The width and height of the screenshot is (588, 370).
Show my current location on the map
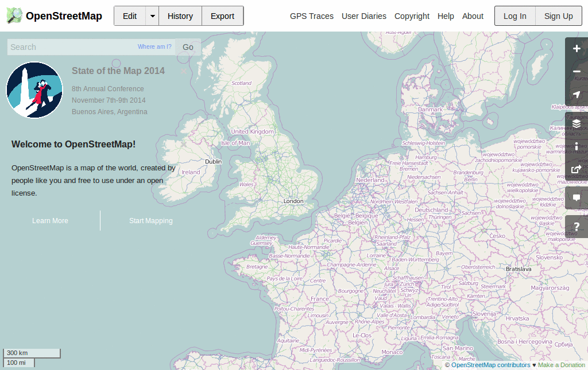(x=577, y=95)
